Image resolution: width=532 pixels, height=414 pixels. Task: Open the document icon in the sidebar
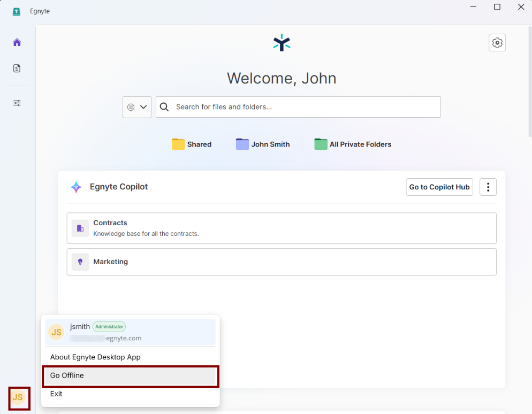(x=17, y=68)
